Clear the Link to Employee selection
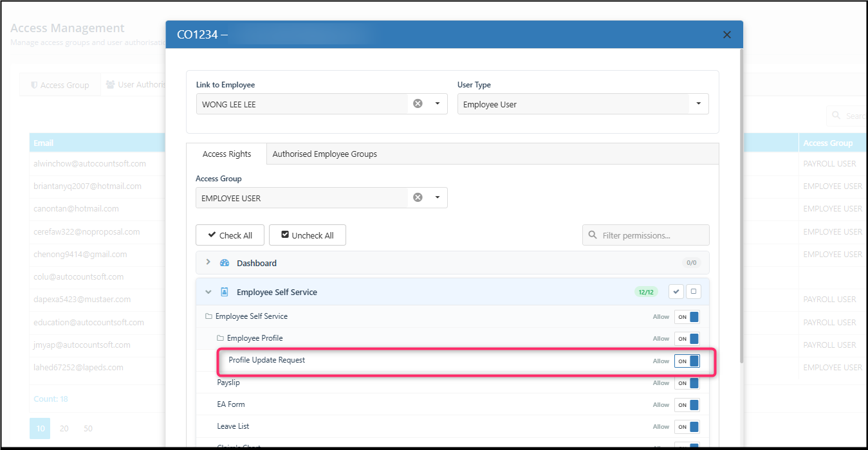Viewport: 868px width, 450px height. click(418, 104)
